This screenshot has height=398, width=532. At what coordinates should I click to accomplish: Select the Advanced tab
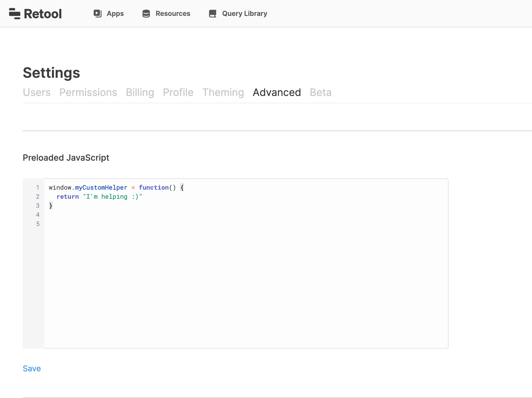click(277, 92)
